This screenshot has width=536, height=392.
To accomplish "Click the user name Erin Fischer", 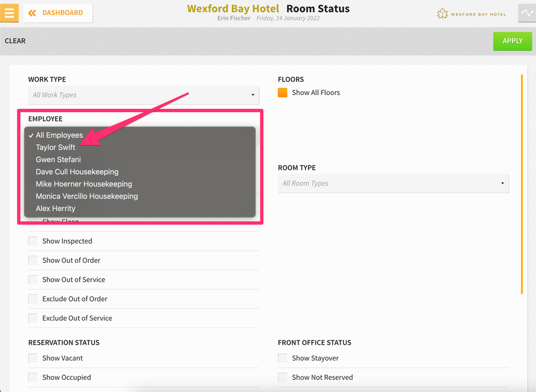I will coord(234,18).
